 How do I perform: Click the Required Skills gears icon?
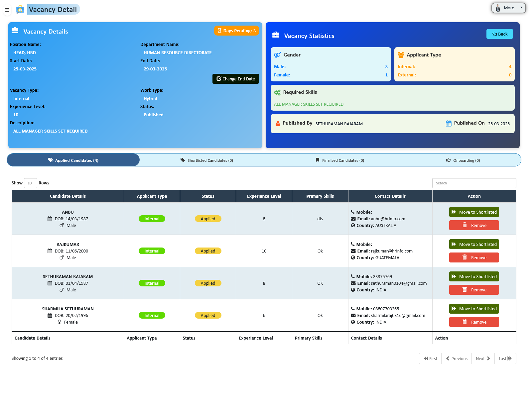(x=277, y=92)
